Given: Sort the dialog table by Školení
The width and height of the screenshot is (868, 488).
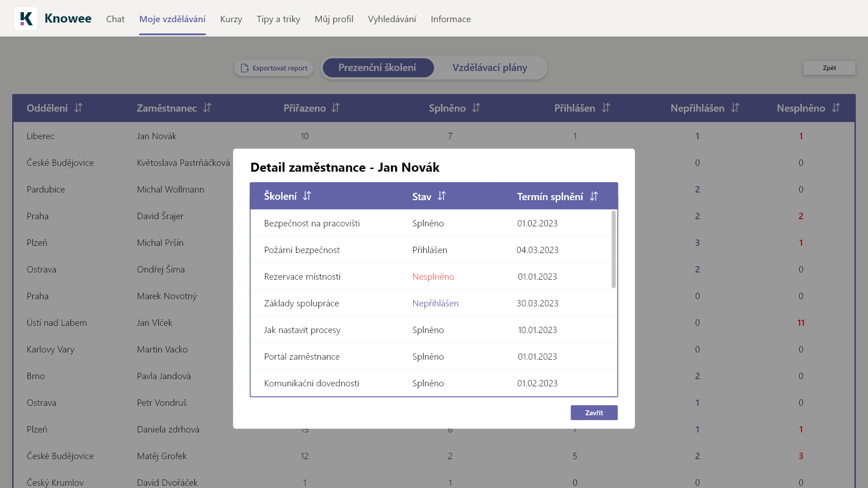Looking at the screenshot, I should click(307, 196).
